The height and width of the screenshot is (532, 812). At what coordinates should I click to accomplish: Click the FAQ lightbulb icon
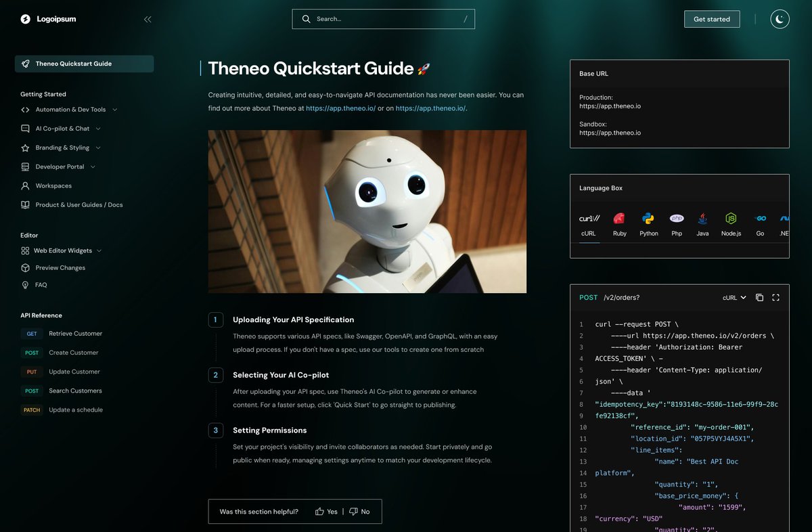pyautogui.click(x=25, y=285)
